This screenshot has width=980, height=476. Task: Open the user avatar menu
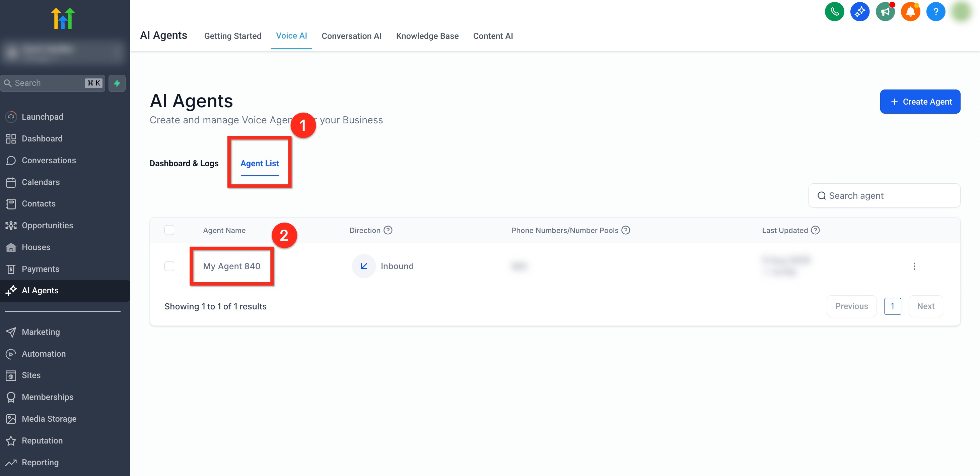[961, 12]
